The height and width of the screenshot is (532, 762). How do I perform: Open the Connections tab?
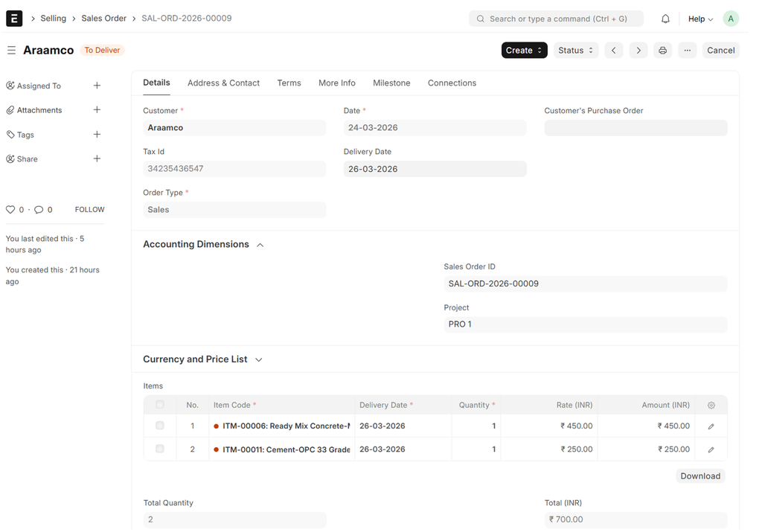(x=452, y=83)
